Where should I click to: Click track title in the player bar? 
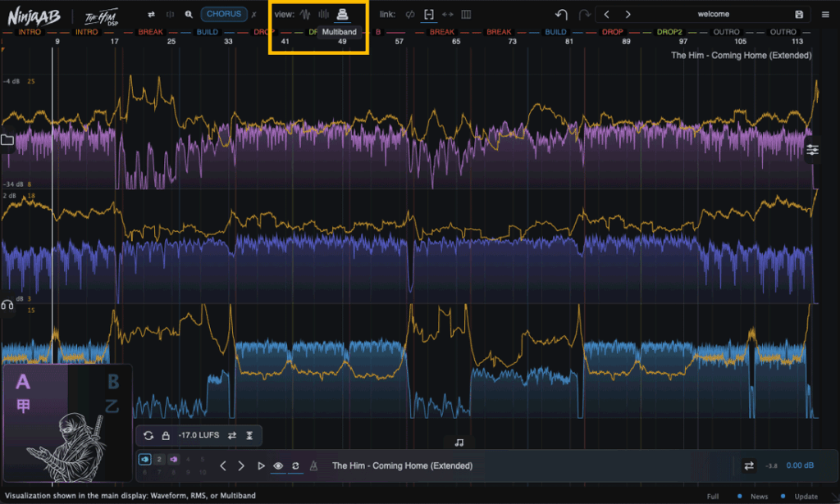point(402,465)
